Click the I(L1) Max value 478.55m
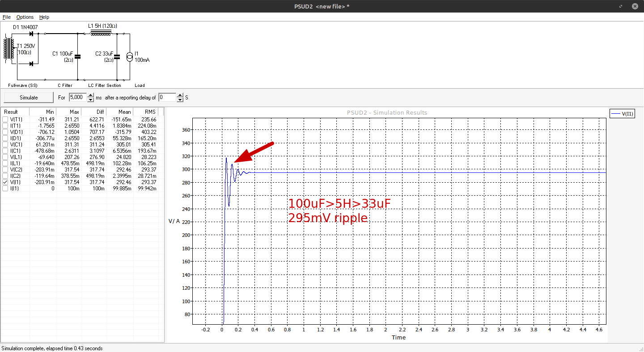The width and height of the screenshot is (644, 352). pos(70,163)
